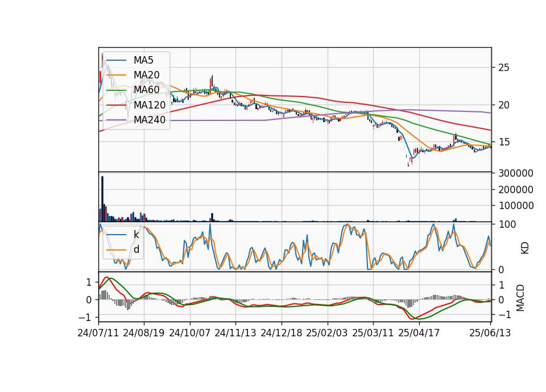Click the price axis value 15

(x=503, y=142)
